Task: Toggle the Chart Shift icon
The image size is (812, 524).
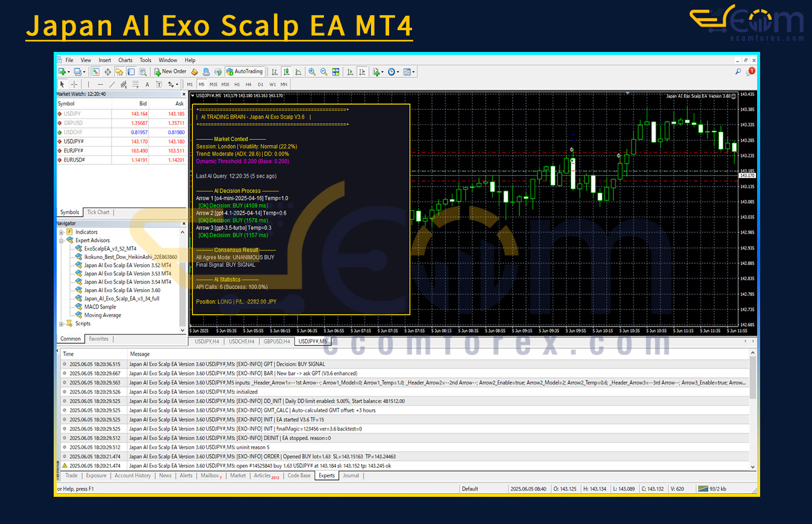Action: click(x=362, y=71)
